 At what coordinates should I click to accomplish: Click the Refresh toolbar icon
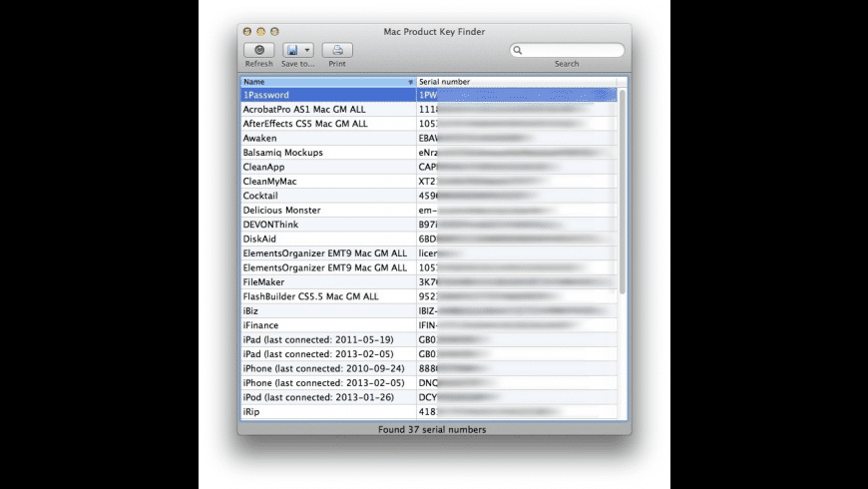259,50
